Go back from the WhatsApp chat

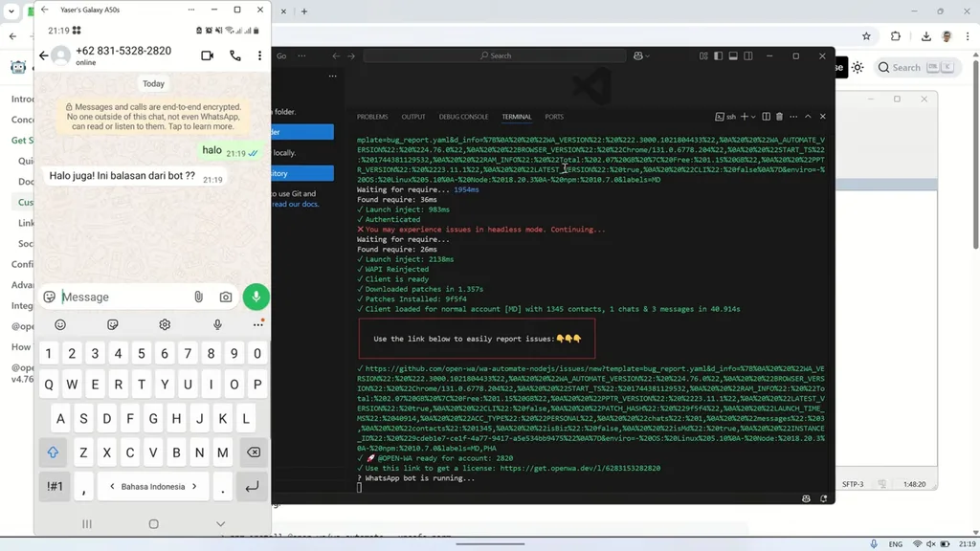pos(44,55)
